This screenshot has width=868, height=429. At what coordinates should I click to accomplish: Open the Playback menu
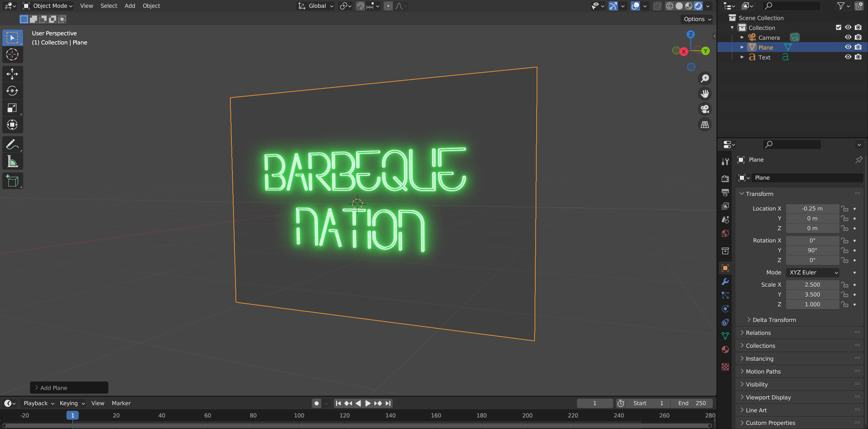[x=38, y=403]
